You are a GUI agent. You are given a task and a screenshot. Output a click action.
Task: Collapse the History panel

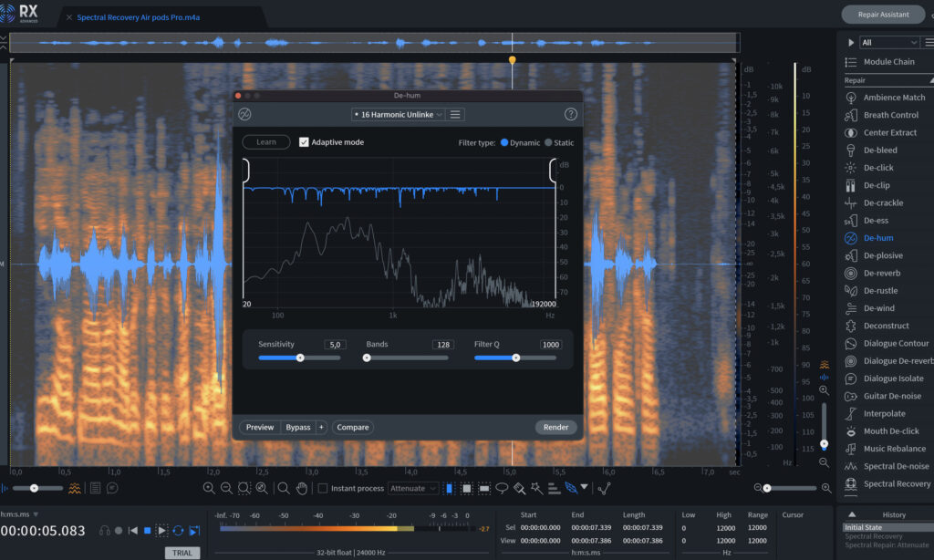coord(852,514)
